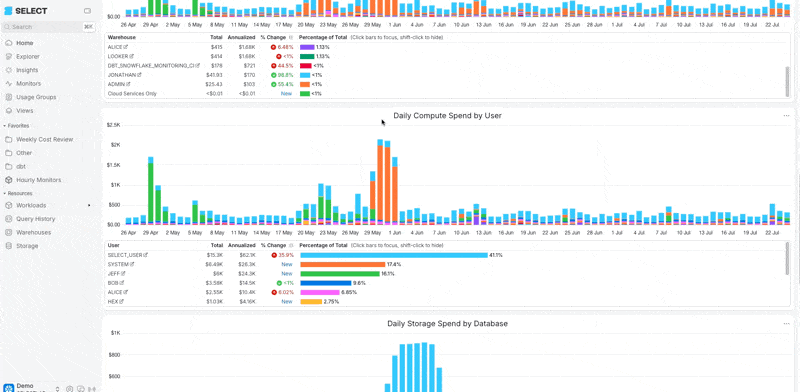Click % Change info icon in User table

tap(291, 246)
